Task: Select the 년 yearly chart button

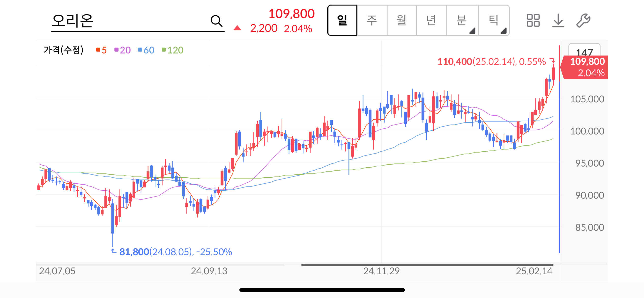Action: 431,20
